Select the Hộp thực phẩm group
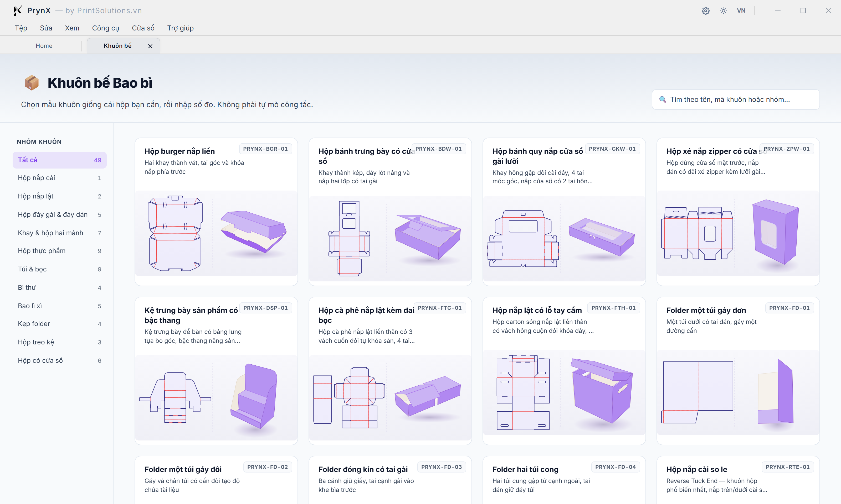 click(59, 251)
